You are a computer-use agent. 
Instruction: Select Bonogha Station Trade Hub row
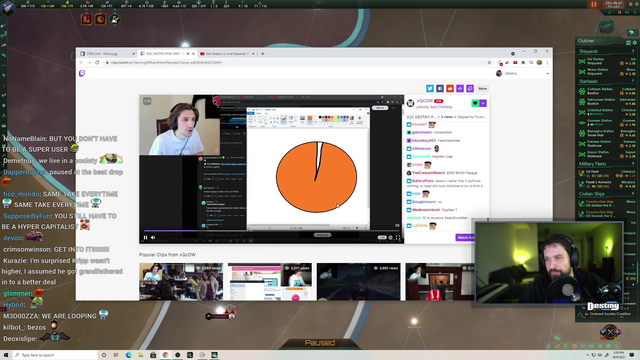[x=607, y=133]
